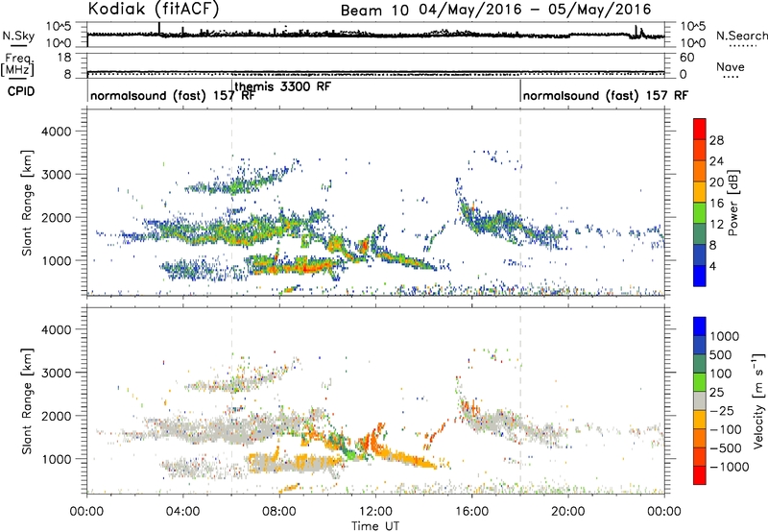Screen dimensions: 768x532
Task: Select the Beam 10 date range heading
Action: pyautogui.click(x=495, y=10)
